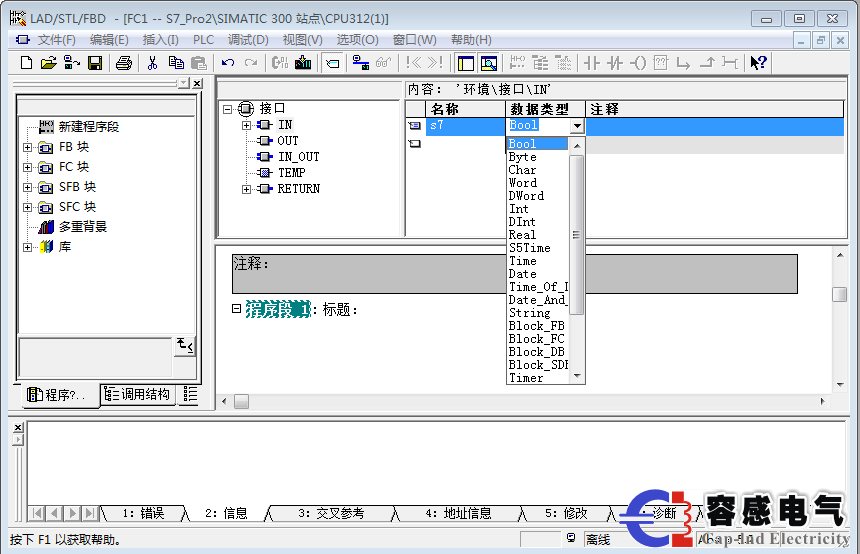860x554 pixels.
Task: Expand the SFC 块 tree node
Action: click(x=27, y=207)
